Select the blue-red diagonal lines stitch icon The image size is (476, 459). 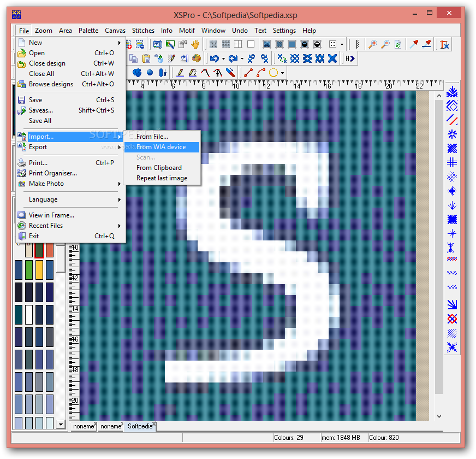pyautogui.click(x=452, y=120)
